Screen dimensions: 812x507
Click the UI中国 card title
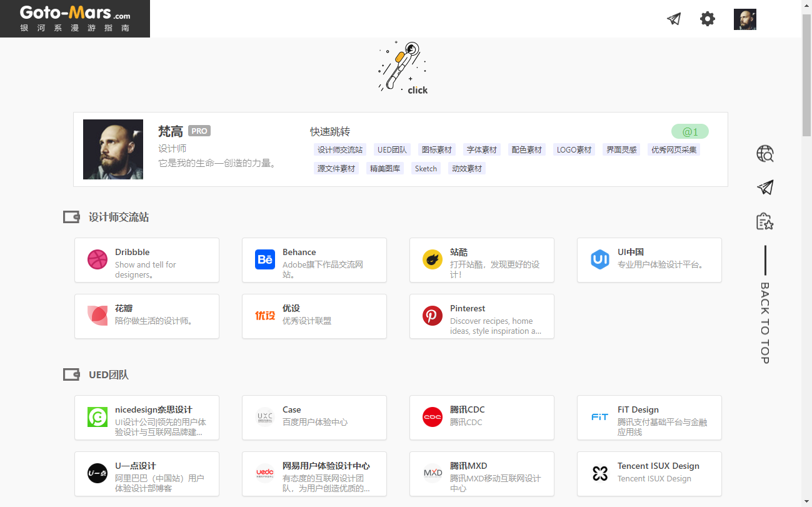coord(631,252)
